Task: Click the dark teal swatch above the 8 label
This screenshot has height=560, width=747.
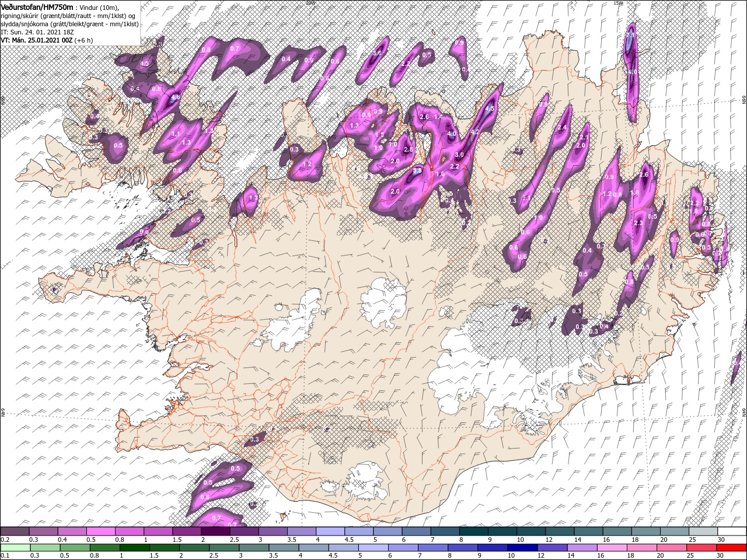Action: pos(473,531)
